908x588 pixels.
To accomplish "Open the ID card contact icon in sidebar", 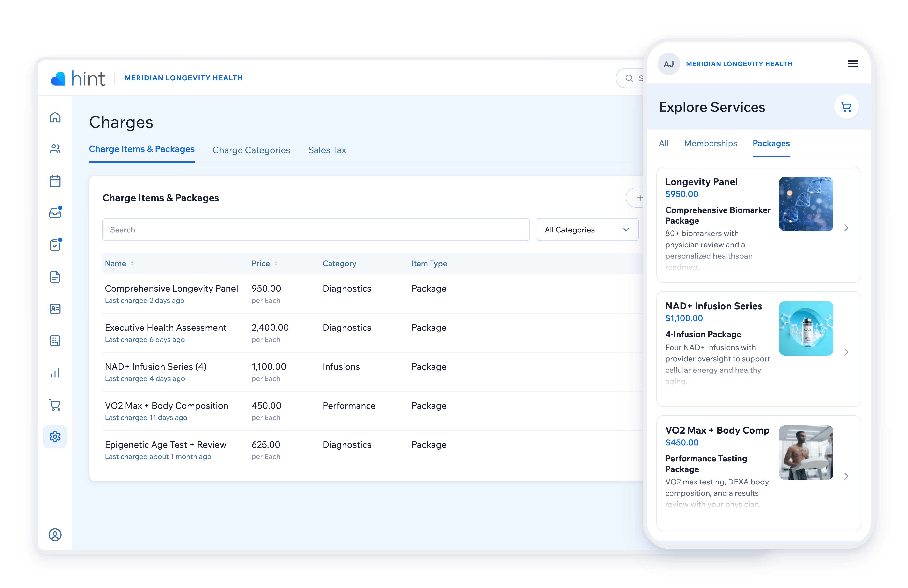I will 55,308.
